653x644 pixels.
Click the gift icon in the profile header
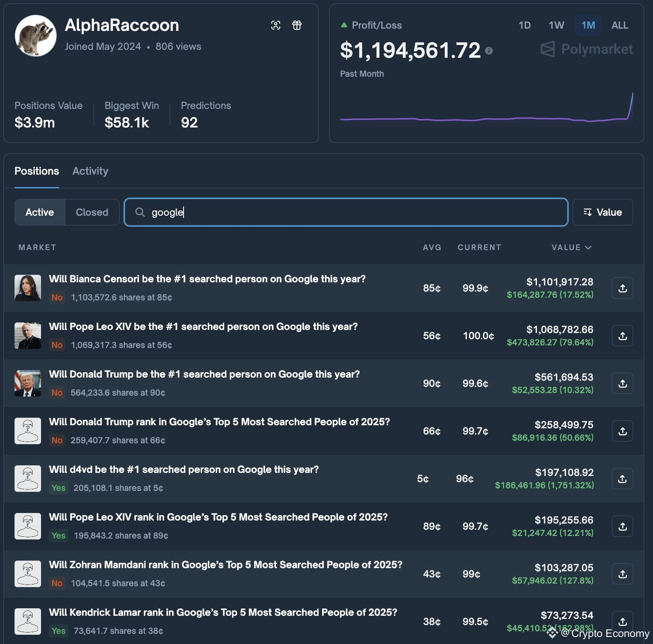[296, 25]
